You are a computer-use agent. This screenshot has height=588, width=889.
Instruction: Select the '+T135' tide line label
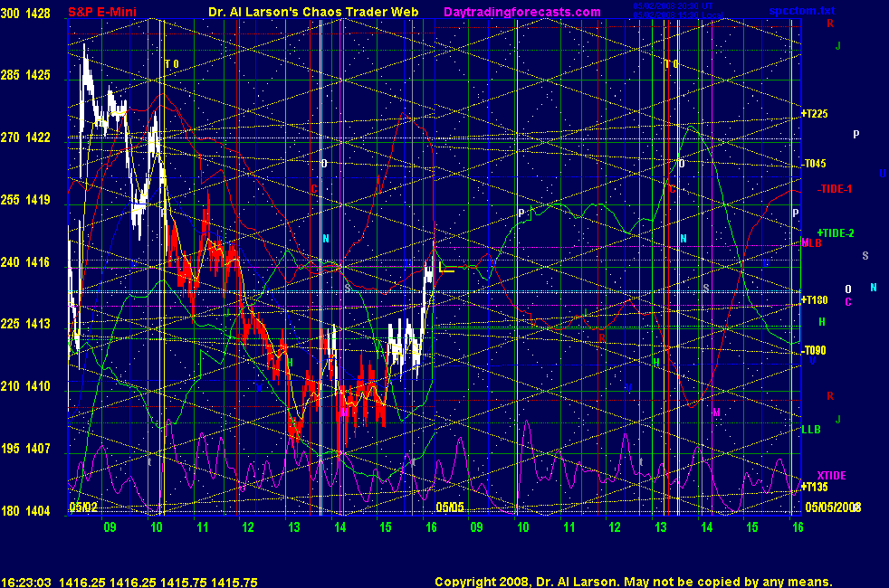[814, 487]
